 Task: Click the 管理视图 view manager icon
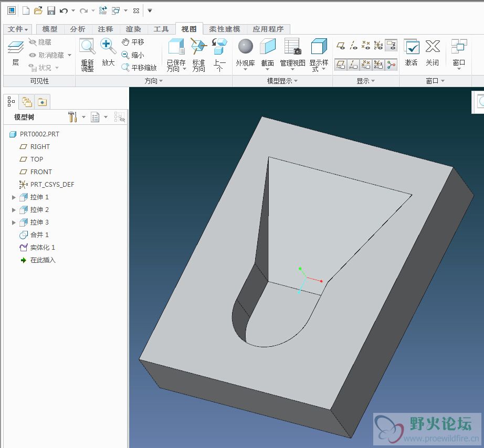(292, 47)
